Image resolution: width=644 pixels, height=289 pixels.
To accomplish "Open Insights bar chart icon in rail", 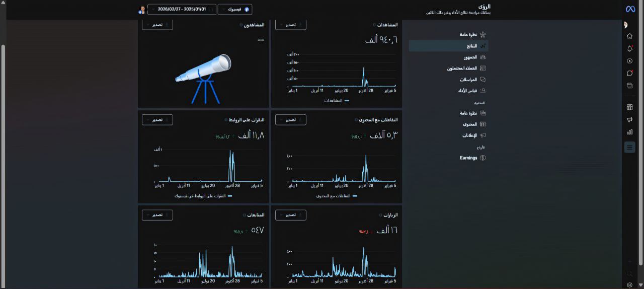I will [x=629, y=132].
